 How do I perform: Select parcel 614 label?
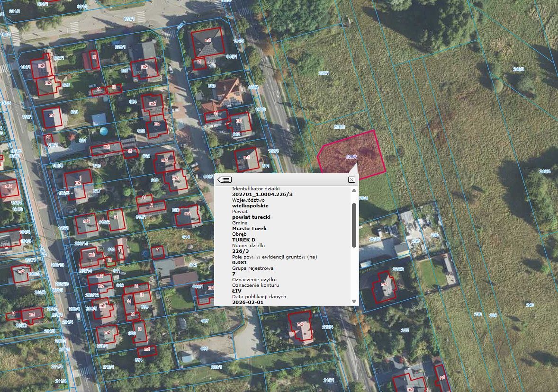click(186, 237)
